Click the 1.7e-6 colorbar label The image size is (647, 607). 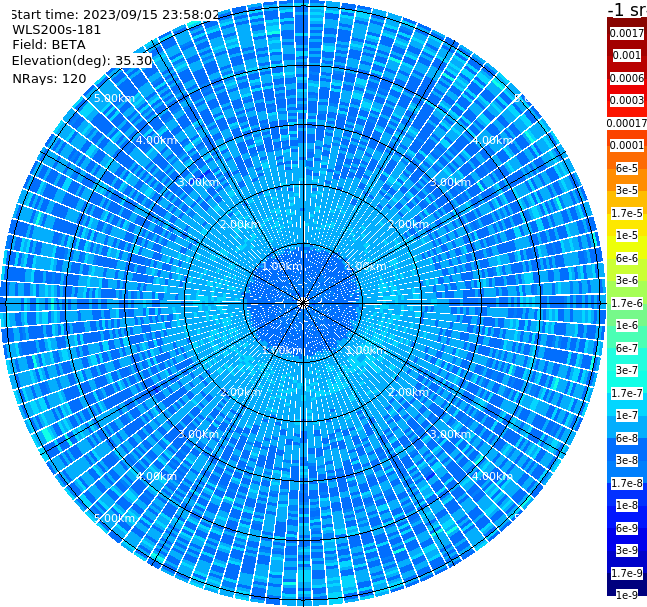[627, 303]
